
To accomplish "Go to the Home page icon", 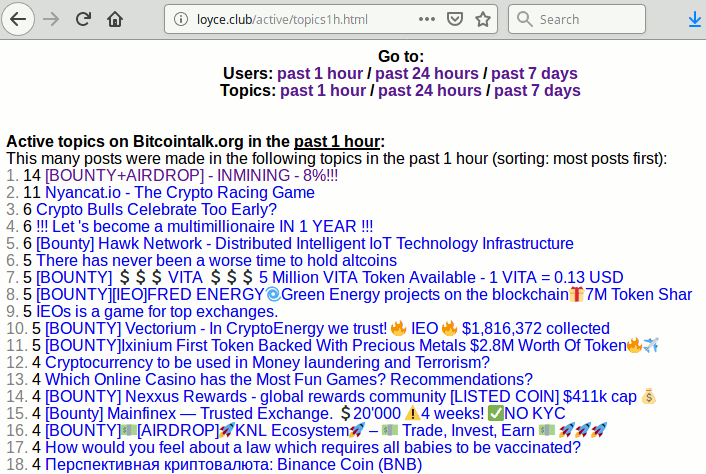I will (x=115, y=19).
